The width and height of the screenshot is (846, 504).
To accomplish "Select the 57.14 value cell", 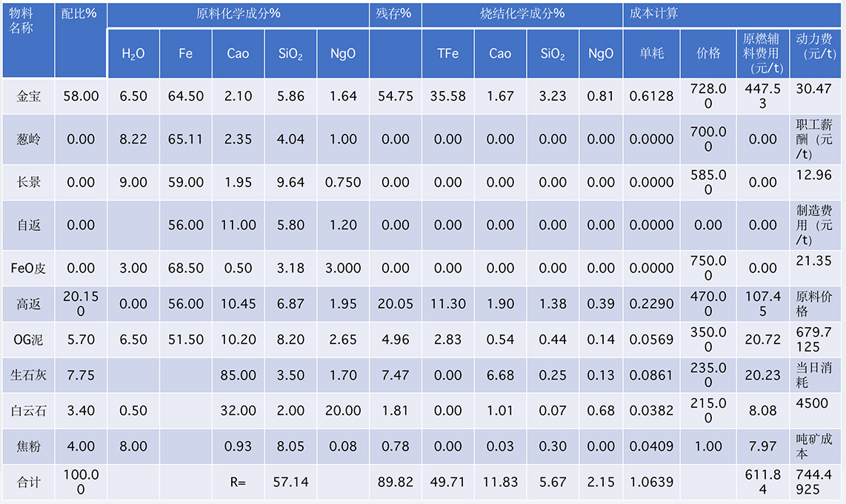I will [290, 483].
